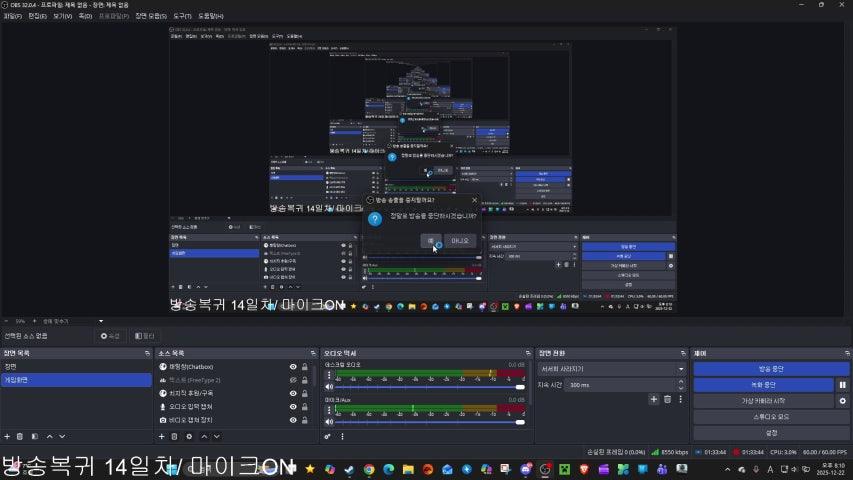Screen dimensions: 853x480
Task: Open advanced audio properties gear icon
Action: pos(327,436)
